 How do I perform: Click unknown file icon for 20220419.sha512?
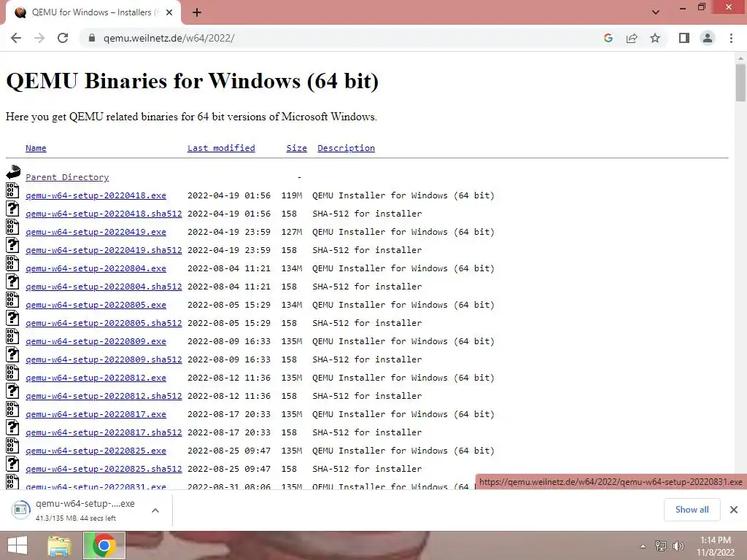[12, 246]
